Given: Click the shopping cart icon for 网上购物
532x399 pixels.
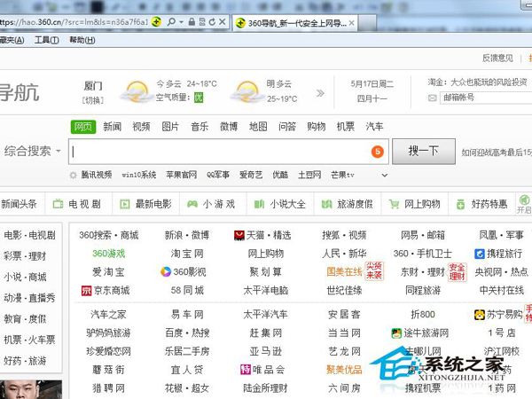Looking at the screenshot, I should 394,204.
